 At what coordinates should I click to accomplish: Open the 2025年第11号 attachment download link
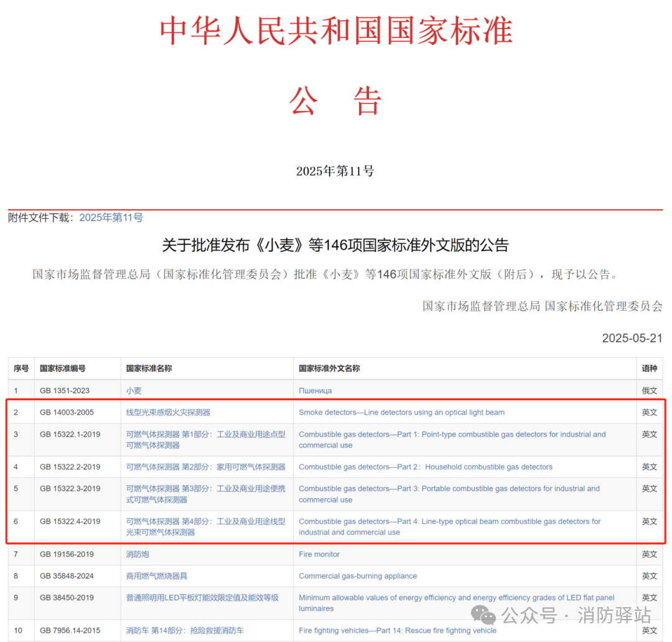pos(111,217)
